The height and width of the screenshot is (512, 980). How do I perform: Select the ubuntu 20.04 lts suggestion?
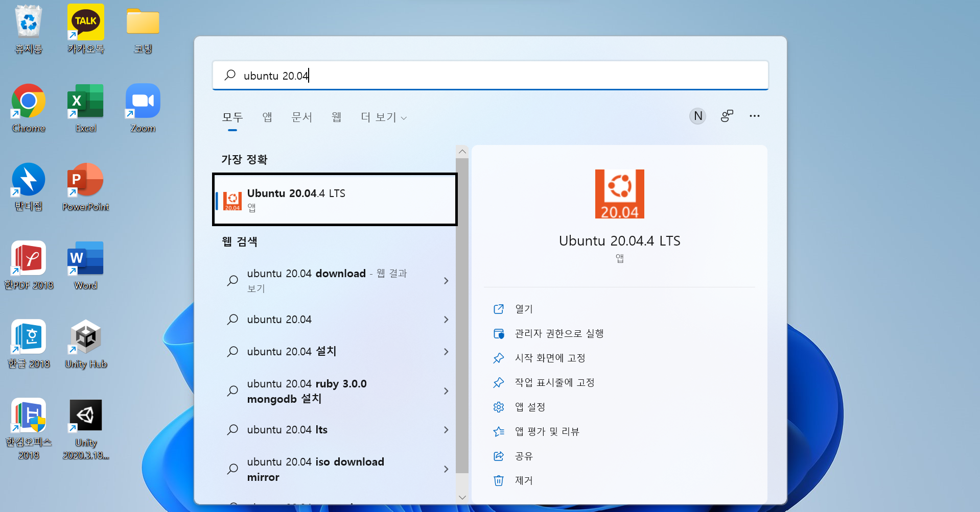pos(327,430)
